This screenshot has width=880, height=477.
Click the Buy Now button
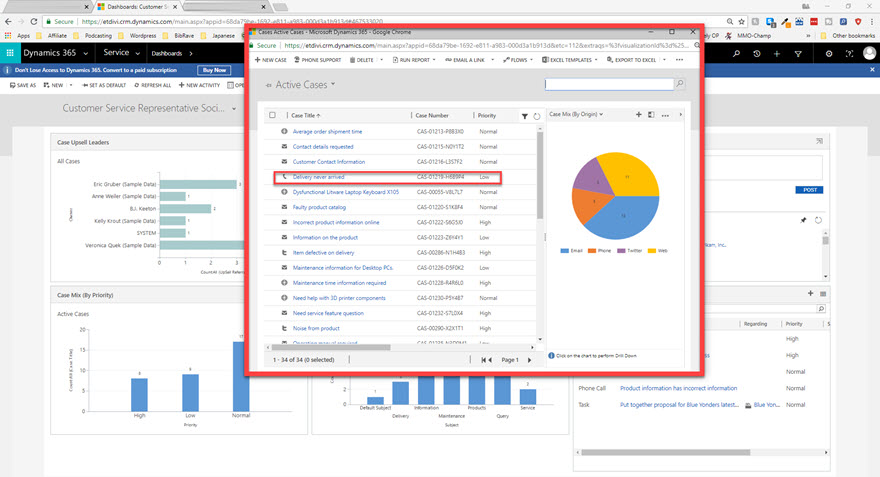(x=214, y=70)
